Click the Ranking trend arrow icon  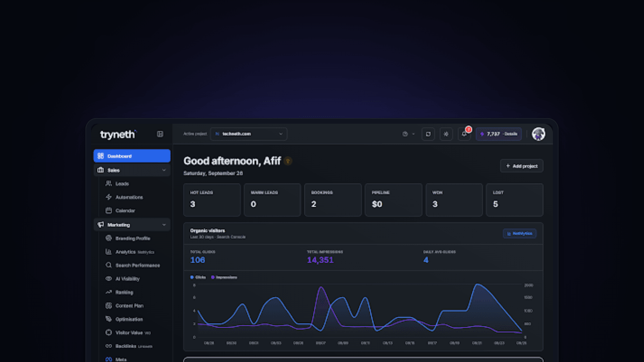click(109, 292)
